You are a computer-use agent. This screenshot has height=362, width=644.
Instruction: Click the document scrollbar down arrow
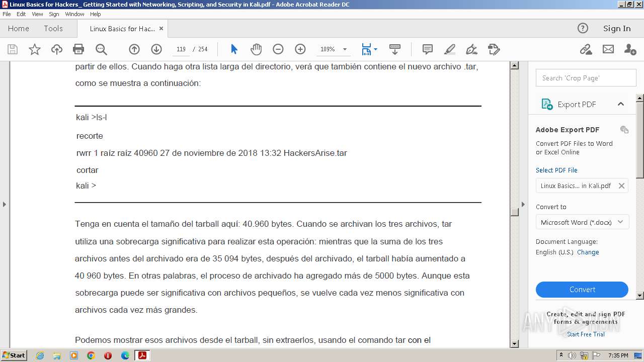pyautogui.click(x=514, y=344)
